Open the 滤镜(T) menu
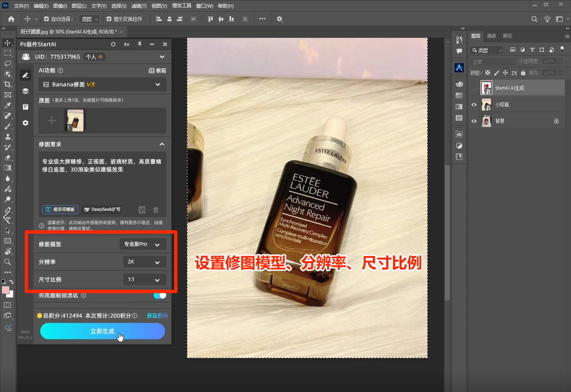Screen dimensions: 571x392 point(139,6)
